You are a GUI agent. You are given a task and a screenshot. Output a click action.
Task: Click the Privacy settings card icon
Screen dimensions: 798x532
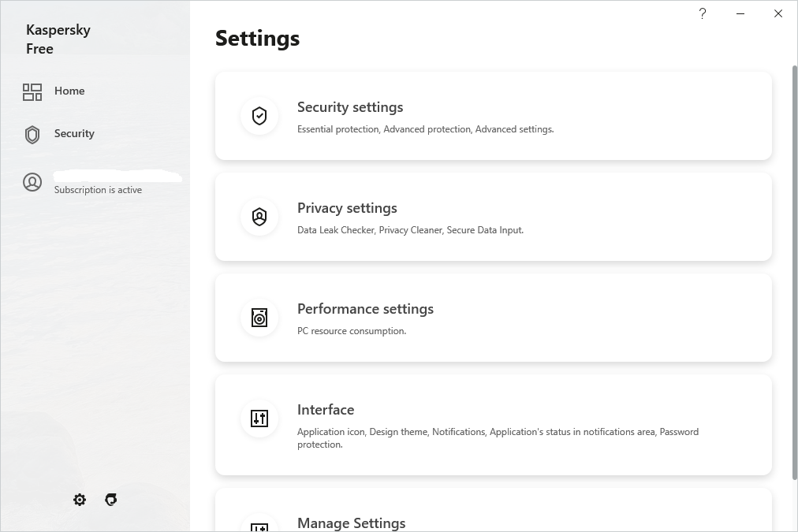point(259,218)
